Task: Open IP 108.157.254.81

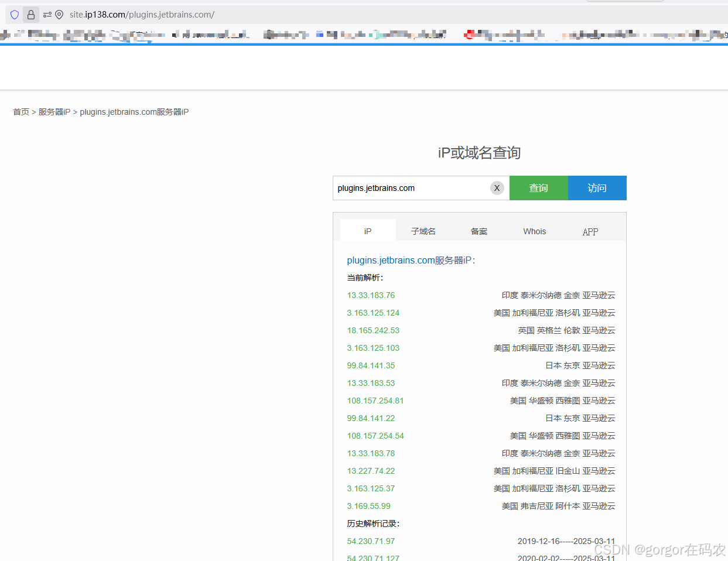Action: [375, 401]
